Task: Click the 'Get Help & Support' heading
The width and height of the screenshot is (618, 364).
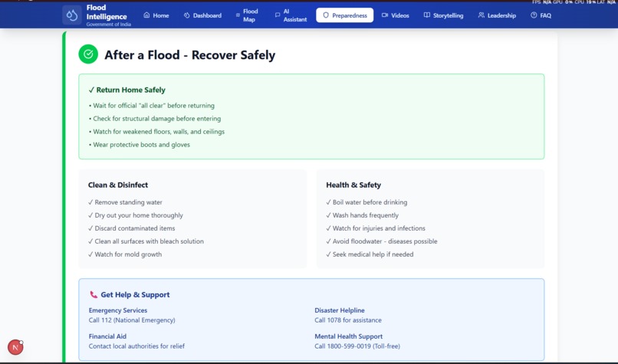Action: [x=135, y=295]
